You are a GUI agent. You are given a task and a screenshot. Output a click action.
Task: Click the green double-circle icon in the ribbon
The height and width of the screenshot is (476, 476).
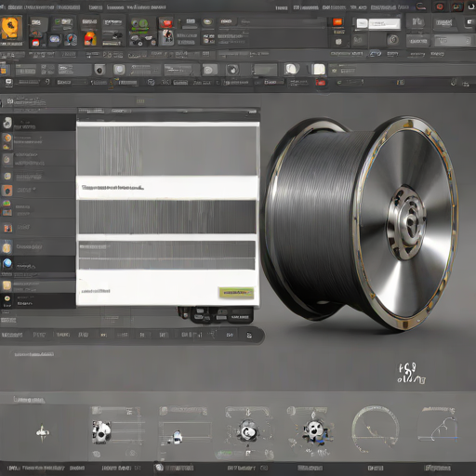[139, 24]
